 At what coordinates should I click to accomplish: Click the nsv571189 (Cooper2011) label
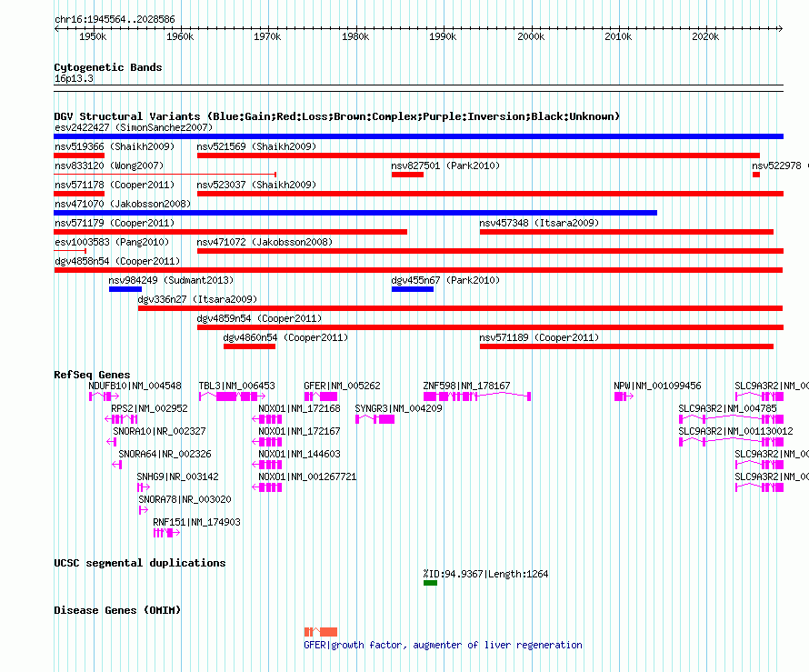pyautogui.click(x=539, y=337)
